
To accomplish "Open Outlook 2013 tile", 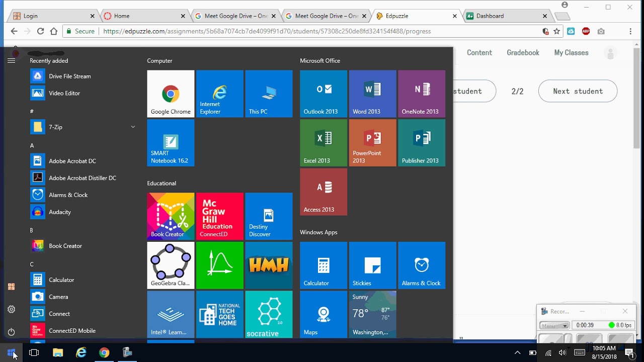I will pos(324,94).
